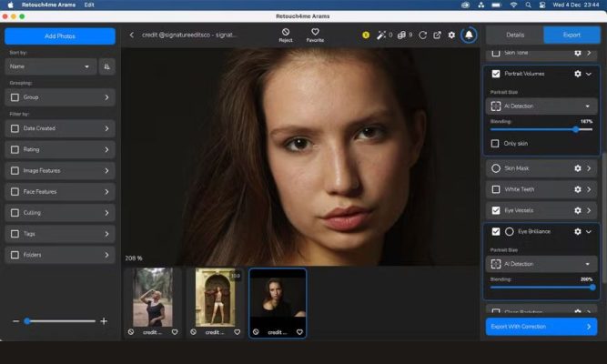Enable the White Teeth checkbox
Viewport: 607px width, 364px height.
496,189
